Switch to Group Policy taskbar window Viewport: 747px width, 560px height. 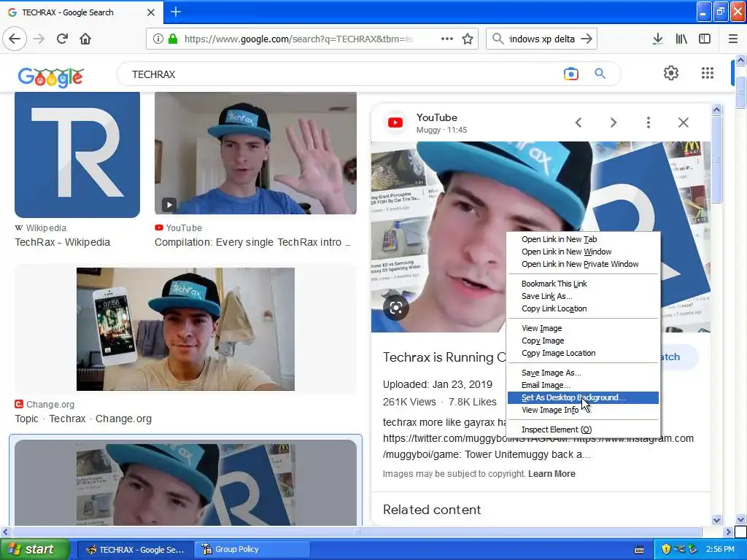coord(252,549)
